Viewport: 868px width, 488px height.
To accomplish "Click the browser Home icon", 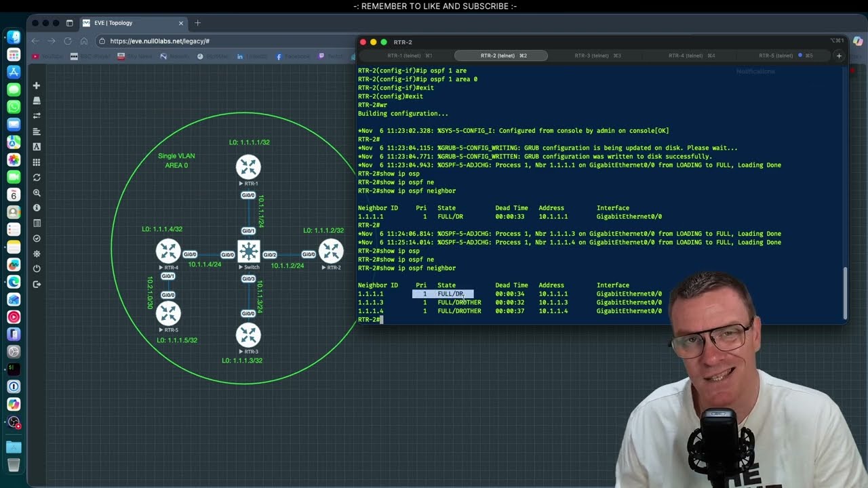I will click(x=84, y=41).
